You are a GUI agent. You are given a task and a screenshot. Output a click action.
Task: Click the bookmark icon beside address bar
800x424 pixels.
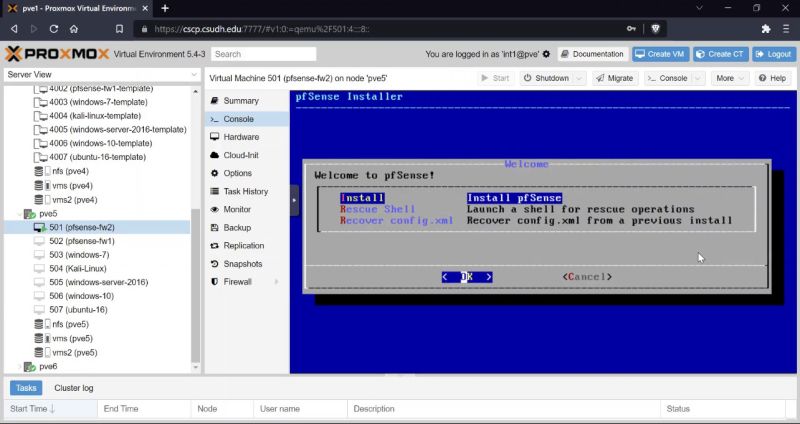(119, 29)
